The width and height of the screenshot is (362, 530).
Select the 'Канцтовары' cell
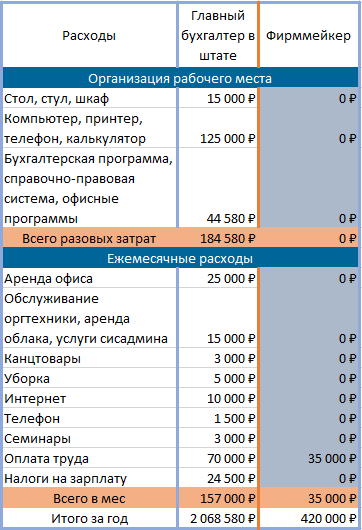click(90, 358)
